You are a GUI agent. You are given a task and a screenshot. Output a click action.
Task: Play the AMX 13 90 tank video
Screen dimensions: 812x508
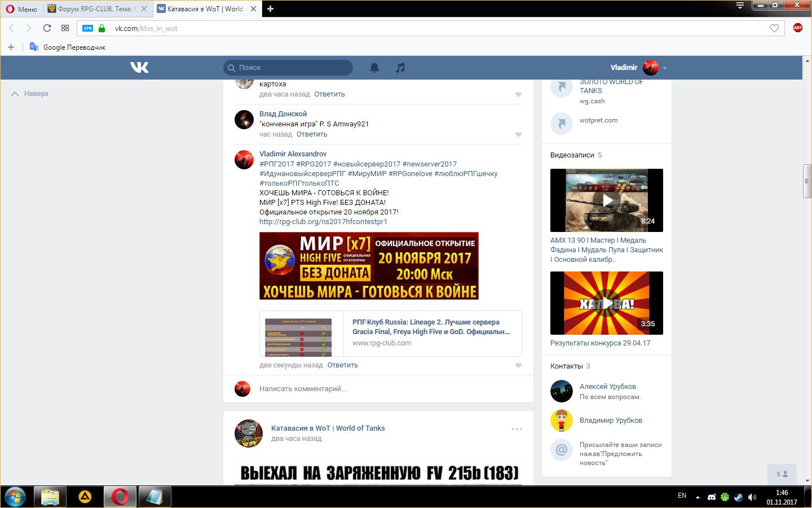tap(607, 200)
